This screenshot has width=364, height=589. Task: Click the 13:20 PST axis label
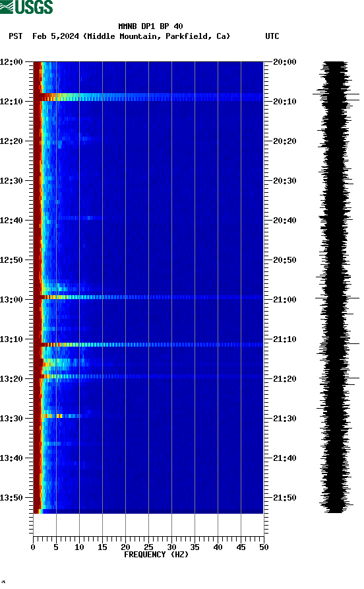11,379
